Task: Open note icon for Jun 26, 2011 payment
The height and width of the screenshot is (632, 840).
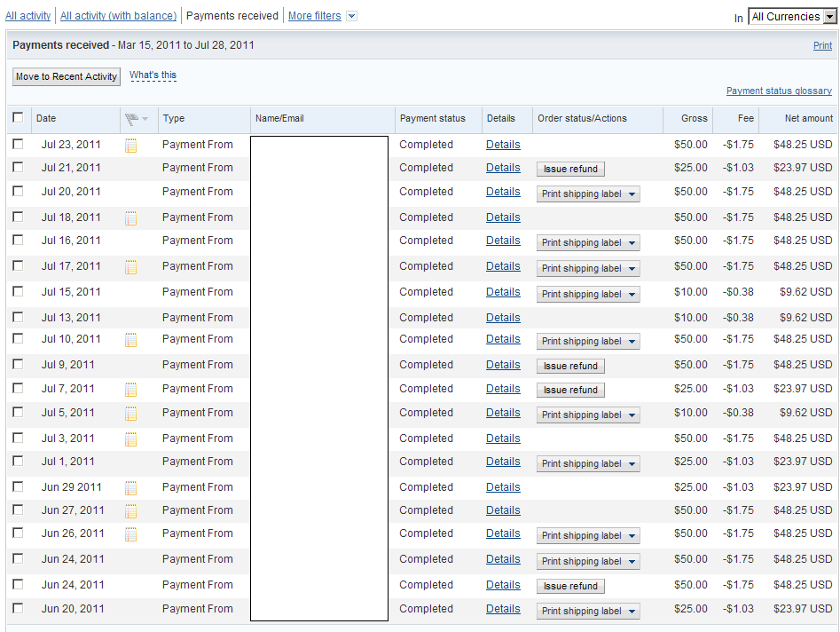Action: (x=130, y=533)
